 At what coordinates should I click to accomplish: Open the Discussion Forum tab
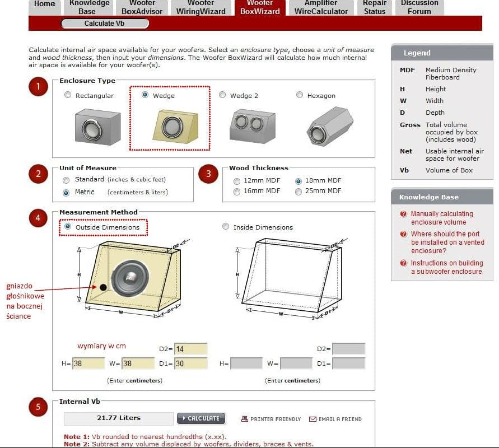coord(419,7)
